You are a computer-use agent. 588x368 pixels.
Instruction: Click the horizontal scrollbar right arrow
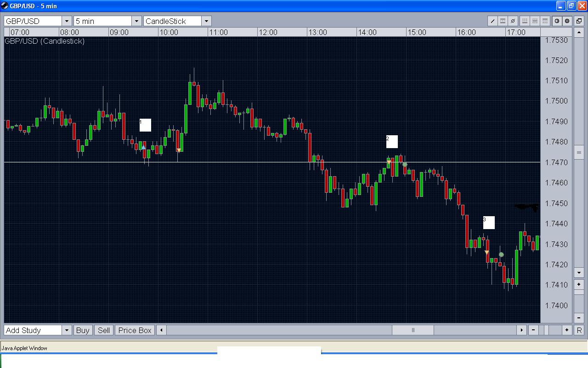tap(521, 330)
